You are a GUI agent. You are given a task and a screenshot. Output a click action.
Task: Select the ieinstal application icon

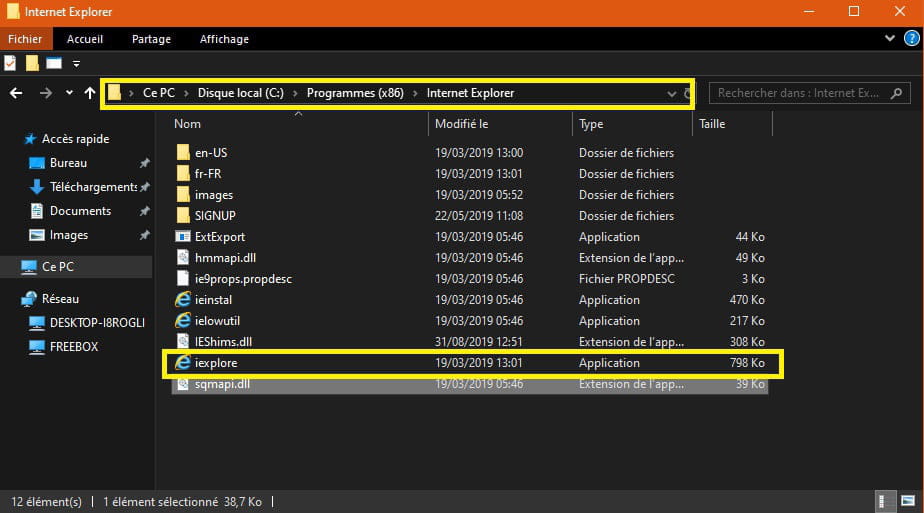[183, 300]
